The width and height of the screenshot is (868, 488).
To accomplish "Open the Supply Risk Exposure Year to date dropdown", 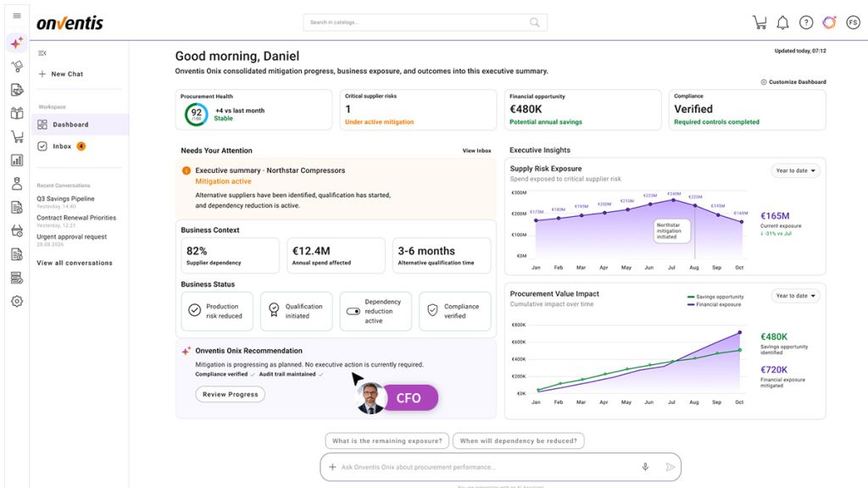I will 795,171.
